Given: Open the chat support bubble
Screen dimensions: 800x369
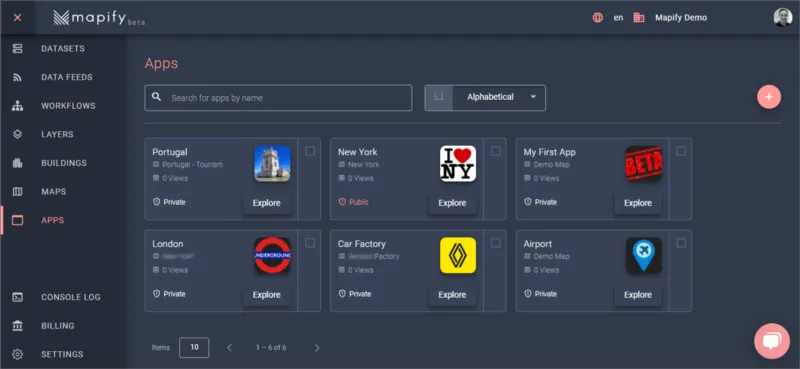Looking at the screenshot, I should pos(772,341).
